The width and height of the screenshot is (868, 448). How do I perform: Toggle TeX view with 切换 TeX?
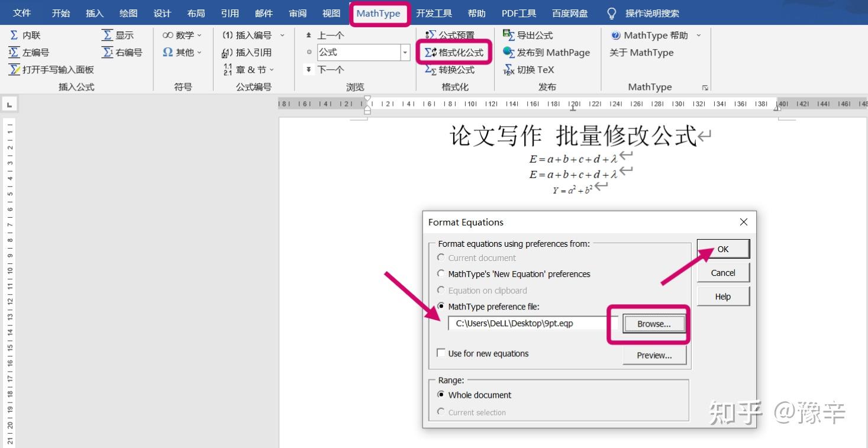[528, 70]
